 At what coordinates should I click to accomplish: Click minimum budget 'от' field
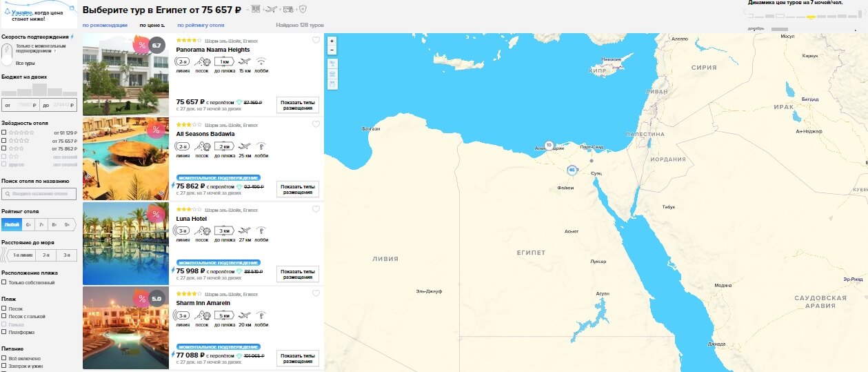(x=20, y=105)
